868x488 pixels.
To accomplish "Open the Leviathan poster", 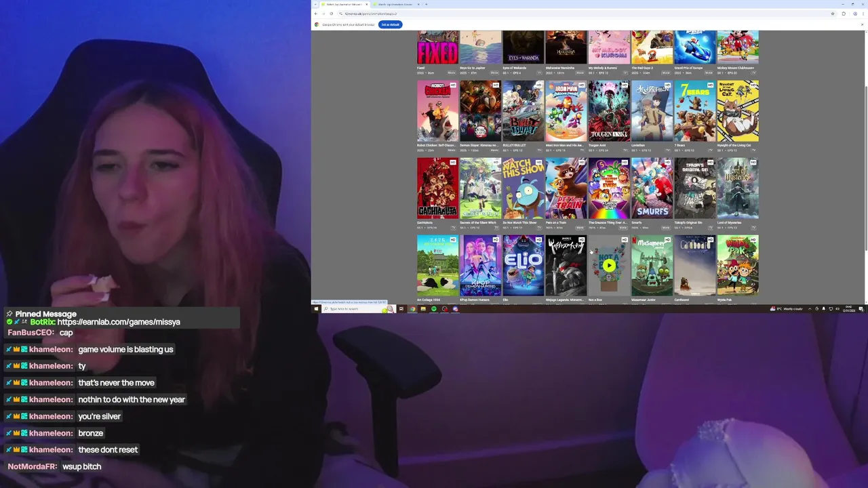I will pyautogui.click(x=652, y=111).
